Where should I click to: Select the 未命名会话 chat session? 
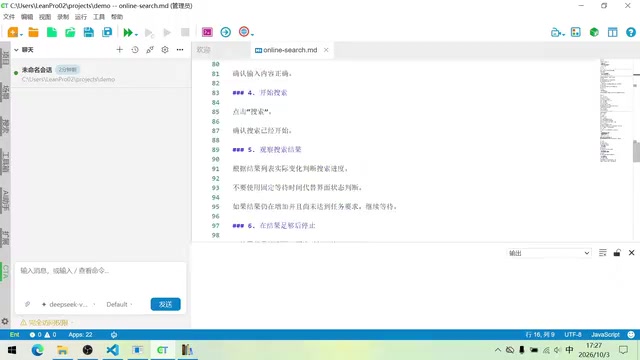(101, 74)
